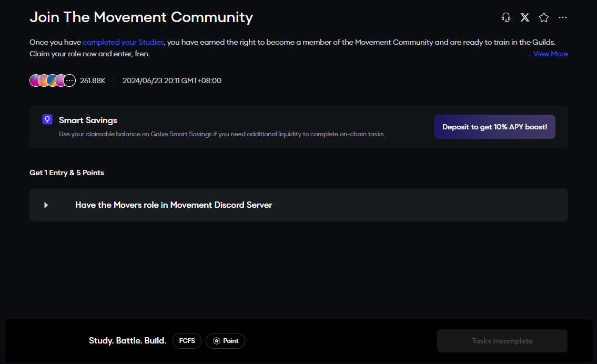Open the support headset icon
The width and height of the screenshot is (597, 364).
coord(505,17)
